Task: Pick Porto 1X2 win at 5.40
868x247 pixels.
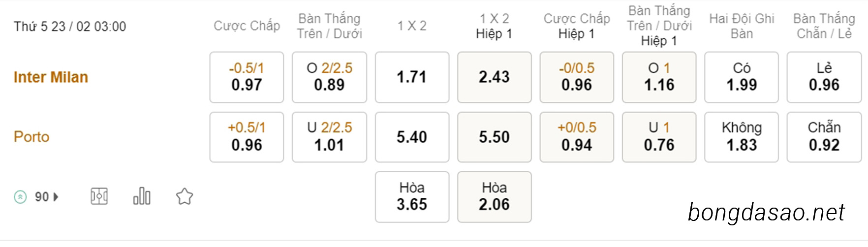Action: point(412,137)
